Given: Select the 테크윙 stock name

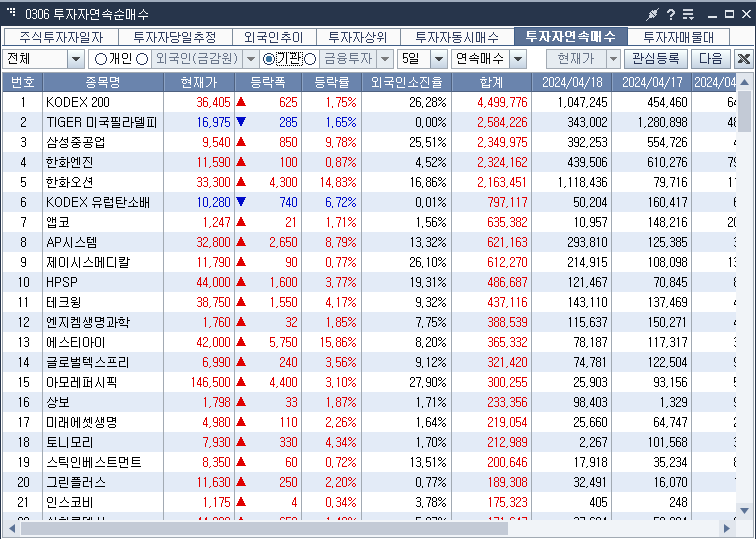Looking at the screenshot, I should tap(64, 302).
